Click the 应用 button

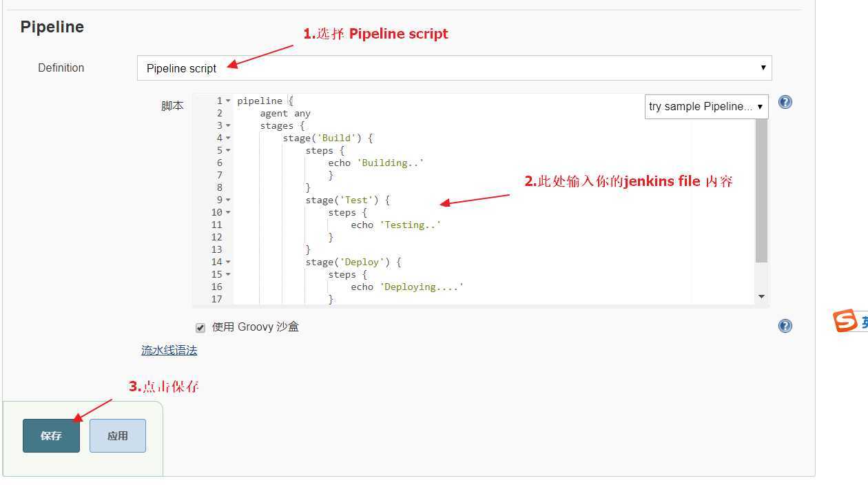[x=118, y=435]
